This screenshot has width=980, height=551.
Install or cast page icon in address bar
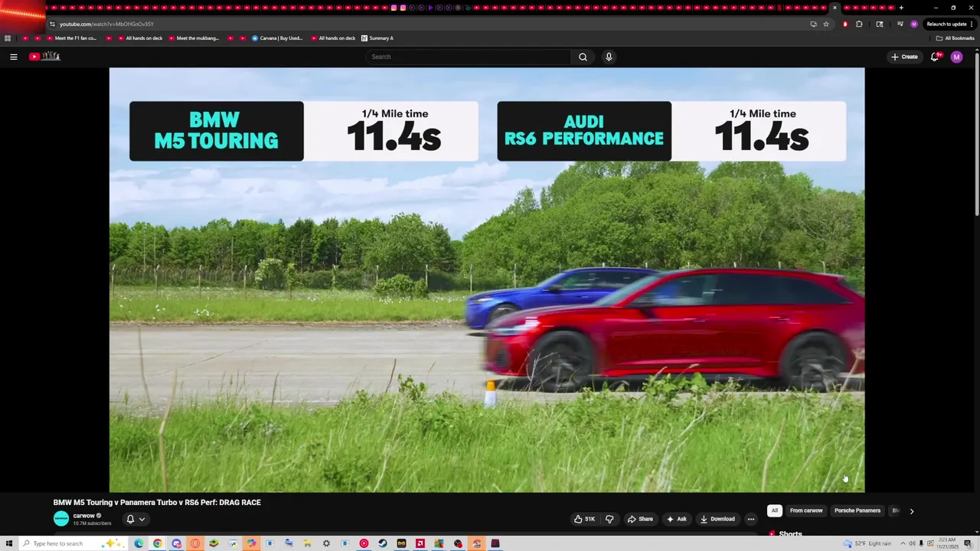tap(813, 24)
